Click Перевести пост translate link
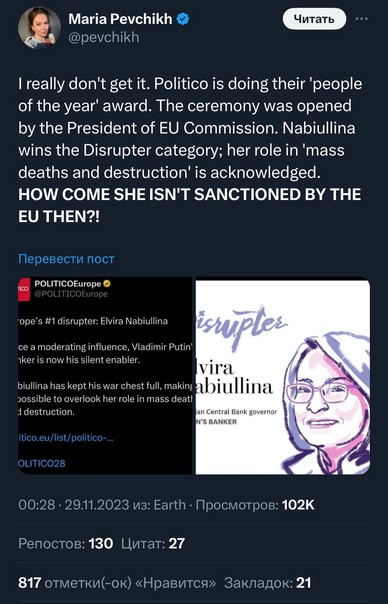The width and height of the screenshot is (388, 604). tap(66, 258)
